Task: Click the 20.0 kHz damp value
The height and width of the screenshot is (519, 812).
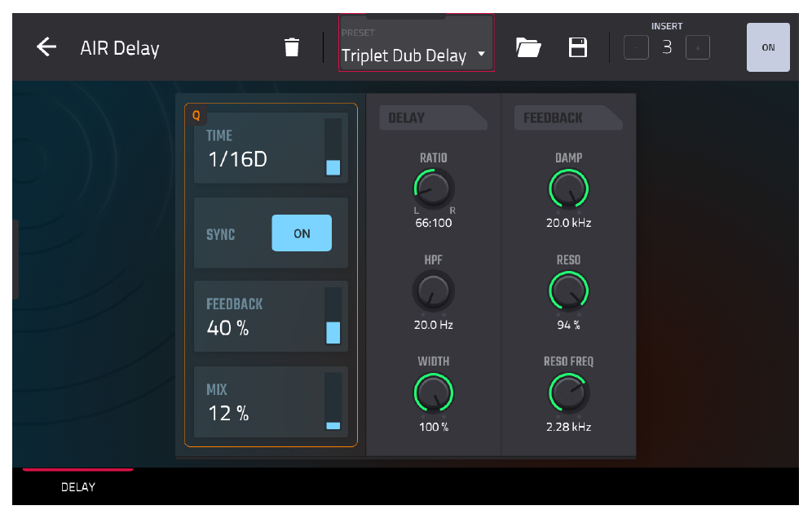Action: (x=568, y=223)
